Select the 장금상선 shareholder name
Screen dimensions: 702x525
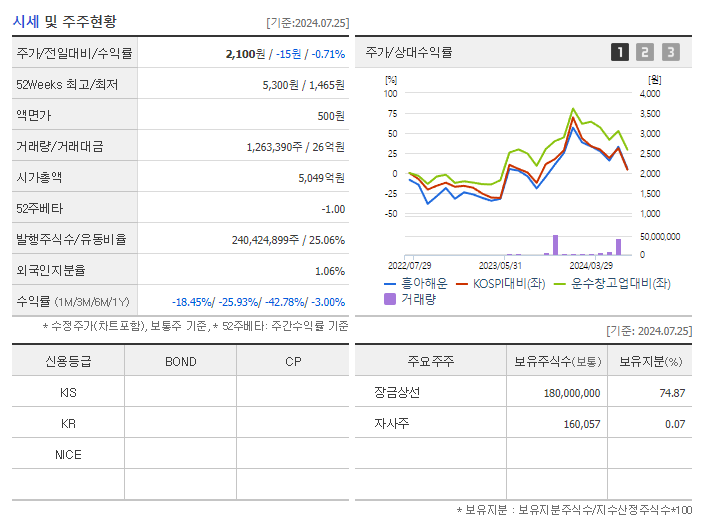coord(397,393)
